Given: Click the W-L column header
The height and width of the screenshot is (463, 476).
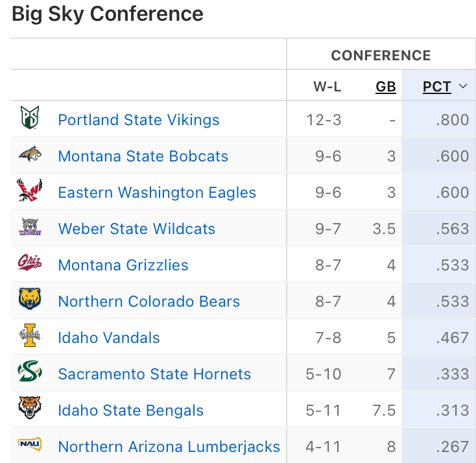Looking at the screenshot, I should tap(327, 87).
